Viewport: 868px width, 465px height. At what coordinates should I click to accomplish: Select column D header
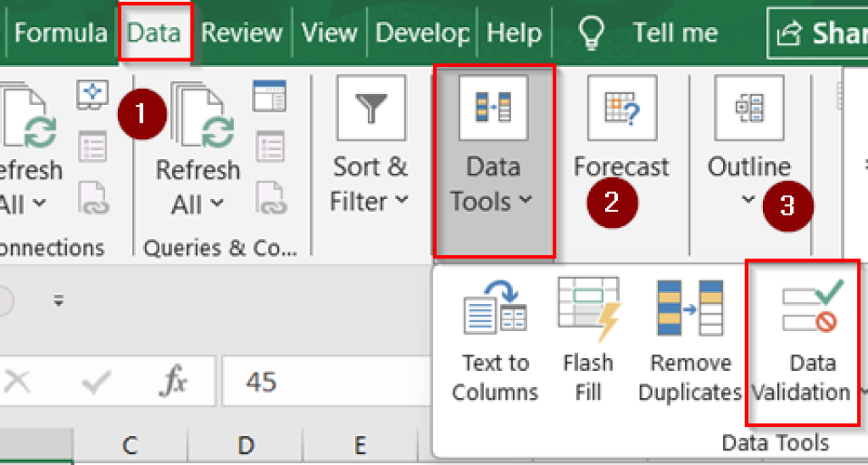(246, 446)
